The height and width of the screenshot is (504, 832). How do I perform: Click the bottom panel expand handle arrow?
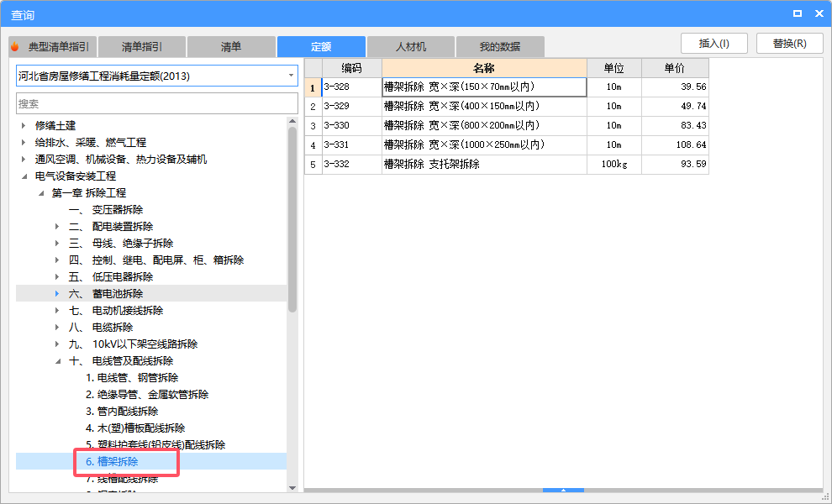pos(564,491)
